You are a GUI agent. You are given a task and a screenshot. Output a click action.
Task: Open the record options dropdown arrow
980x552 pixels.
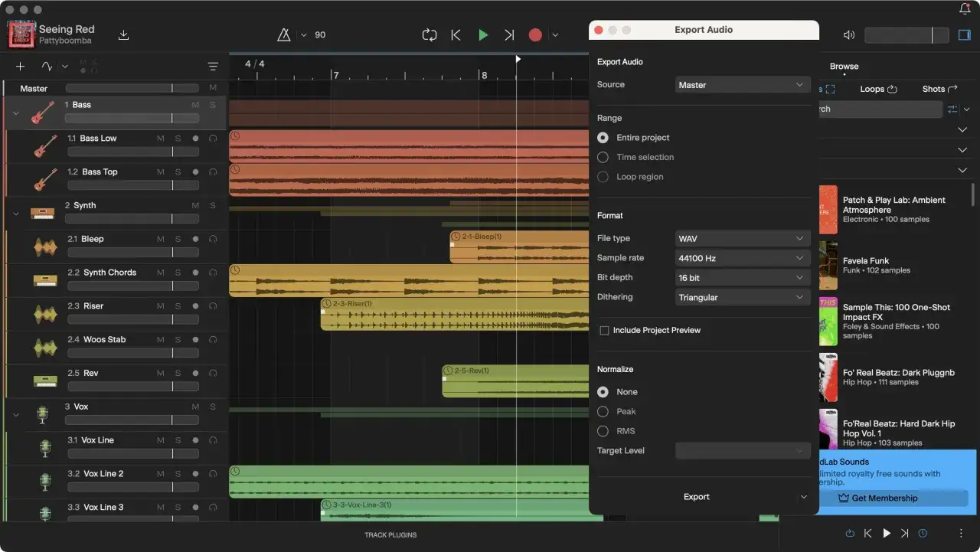coord(555,35)
